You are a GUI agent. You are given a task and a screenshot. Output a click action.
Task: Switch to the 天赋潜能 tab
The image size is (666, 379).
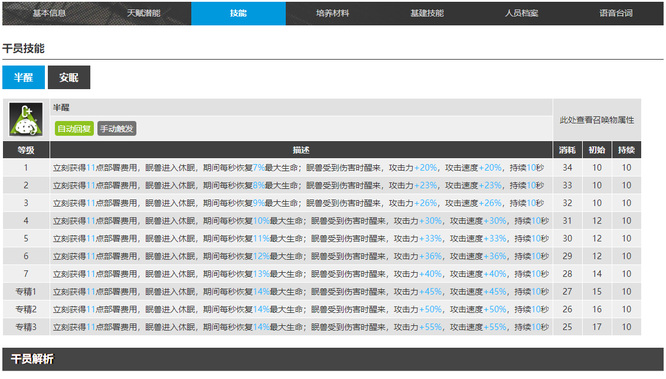[x=144, y=13]
